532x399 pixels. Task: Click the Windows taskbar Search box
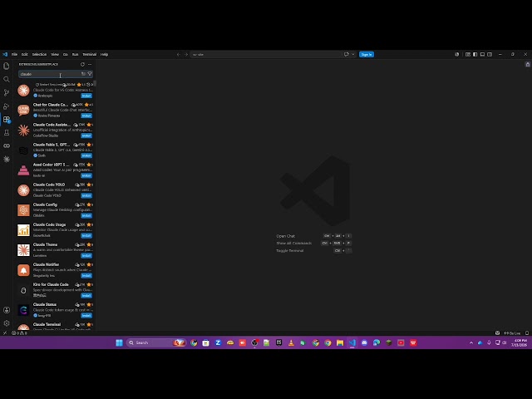[156, 343]
